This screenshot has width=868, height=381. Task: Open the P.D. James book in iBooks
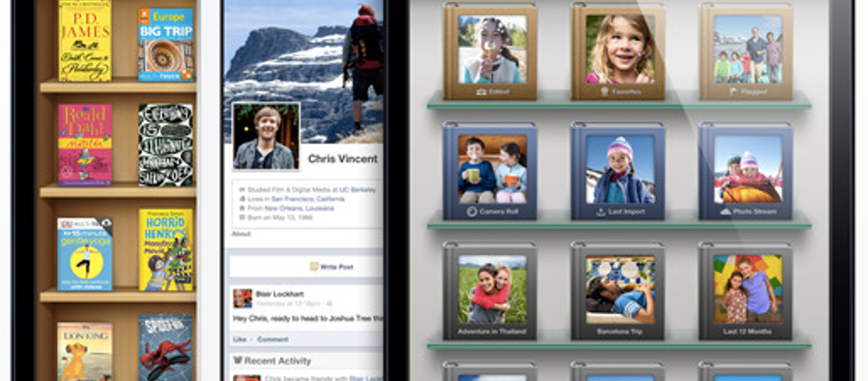point(85,40)
